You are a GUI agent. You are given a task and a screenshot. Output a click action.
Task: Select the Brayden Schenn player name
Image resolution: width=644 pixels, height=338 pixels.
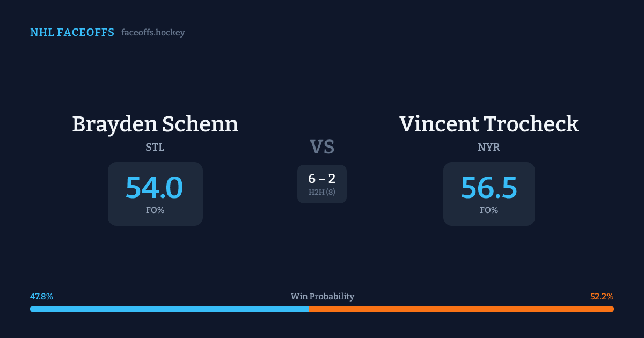coord(155,124)
